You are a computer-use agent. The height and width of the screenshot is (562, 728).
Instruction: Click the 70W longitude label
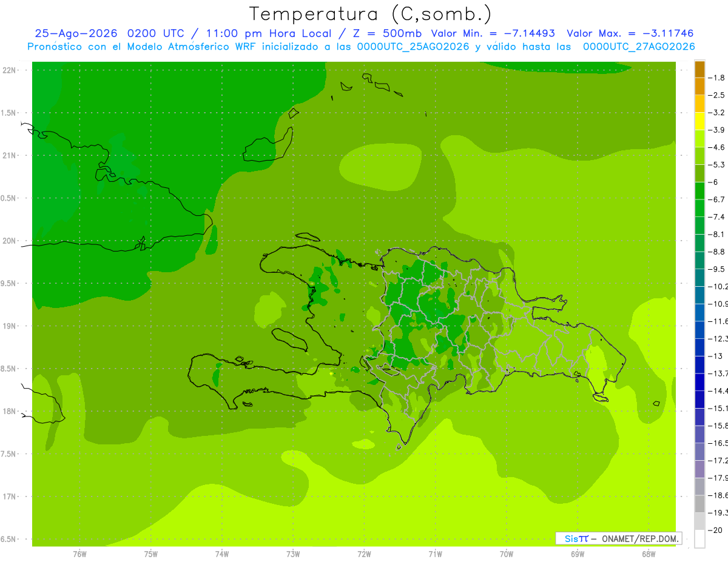(507, 554)
